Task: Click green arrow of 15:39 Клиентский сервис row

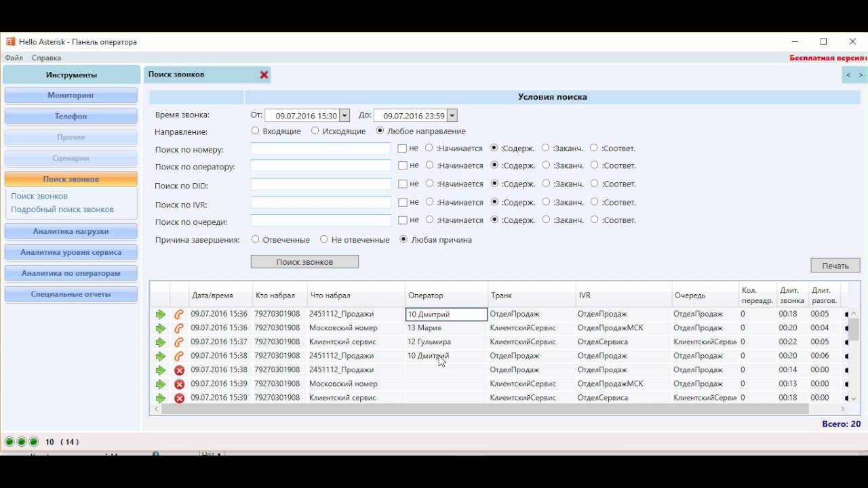Action: [160, 398]
